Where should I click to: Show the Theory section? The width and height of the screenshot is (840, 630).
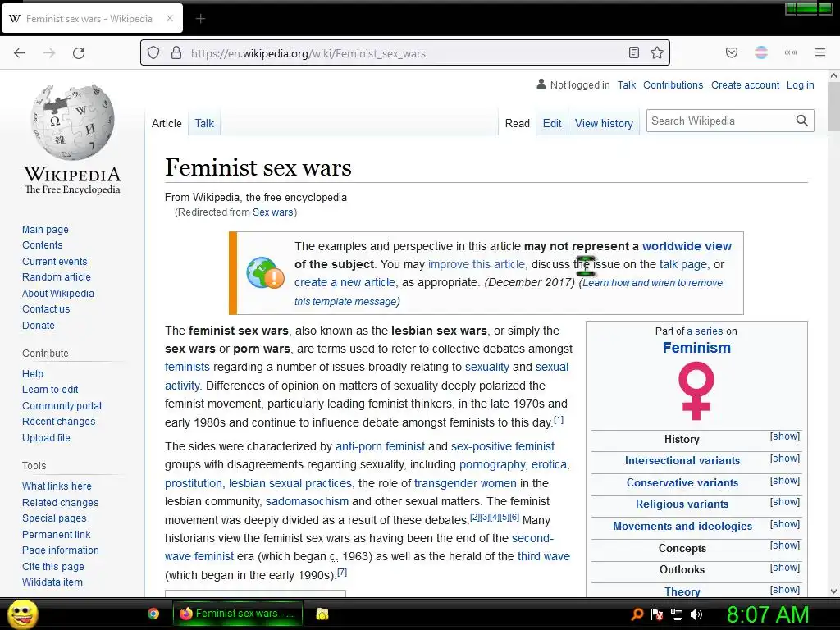pyautogui.click(x=785, y=589)
